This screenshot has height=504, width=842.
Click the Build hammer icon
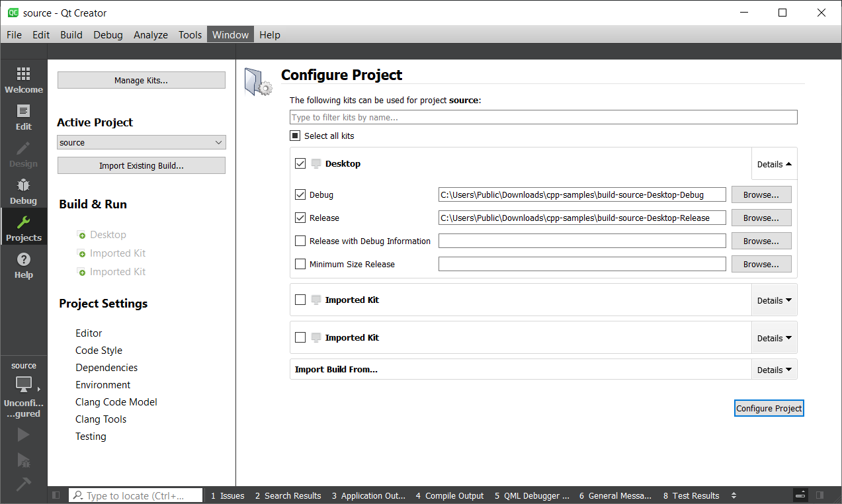click(24, 484)
